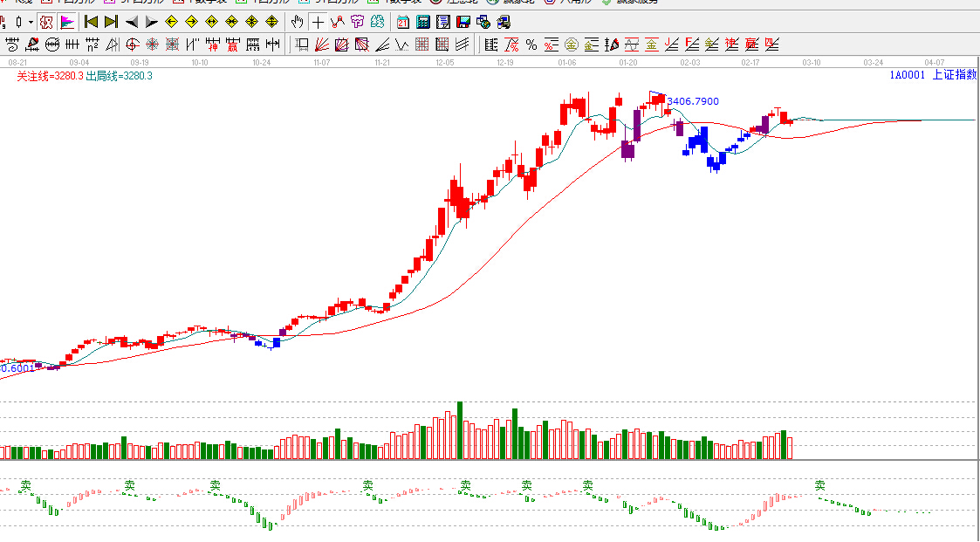Click the 01-06 date on timeline
Viewport: 980px width, 542px height.
coord(567,63)
